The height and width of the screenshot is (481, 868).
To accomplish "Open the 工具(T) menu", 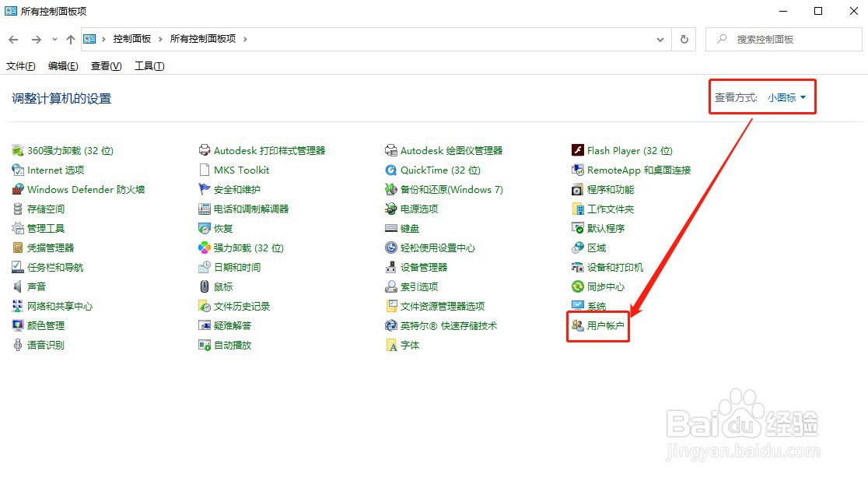I will (x=149, y=66).
